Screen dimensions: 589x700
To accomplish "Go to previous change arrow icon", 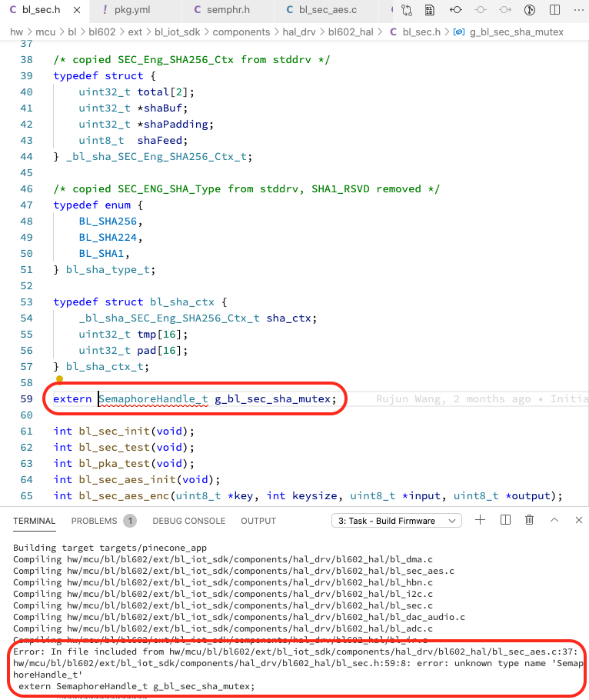I will coord(480,10).
